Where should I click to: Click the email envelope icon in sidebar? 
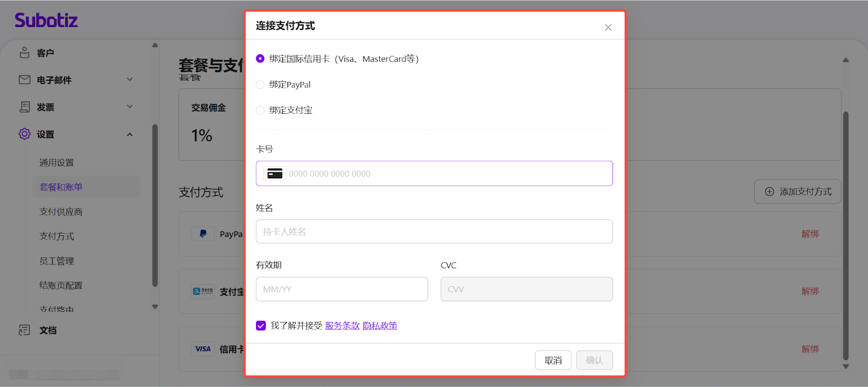click(x=24, y=80)
